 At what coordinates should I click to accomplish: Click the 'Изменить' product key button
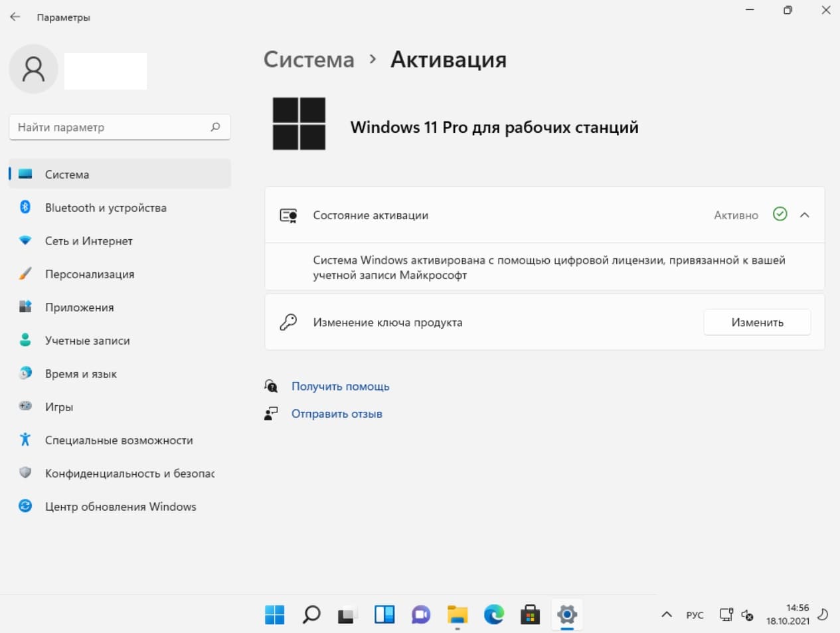757,322
